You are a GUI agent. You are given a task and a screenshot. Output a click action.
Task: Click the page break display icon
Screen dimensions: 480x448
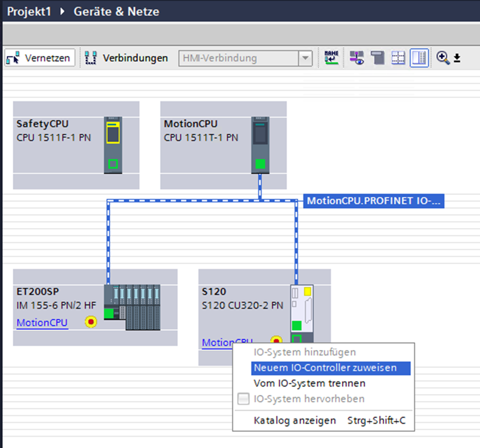coord(378,58)
